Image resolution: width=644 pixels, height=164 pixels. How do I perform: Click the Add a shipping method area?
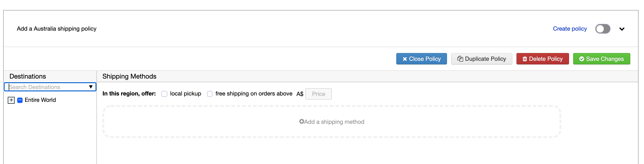[332, 122]
